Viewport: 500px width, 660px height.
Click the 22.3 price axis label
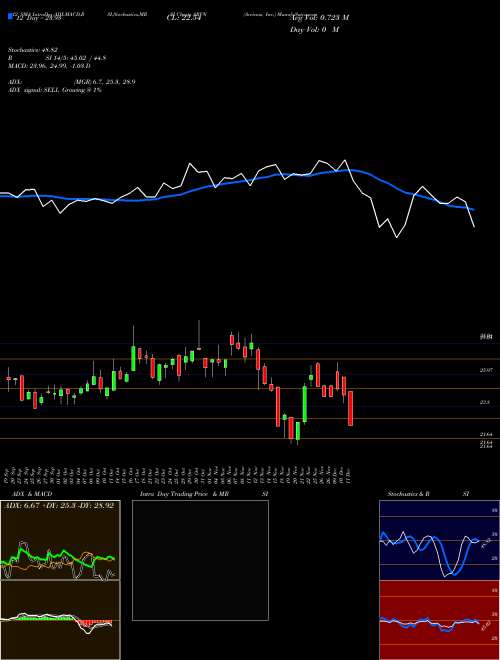click(484, 402)
